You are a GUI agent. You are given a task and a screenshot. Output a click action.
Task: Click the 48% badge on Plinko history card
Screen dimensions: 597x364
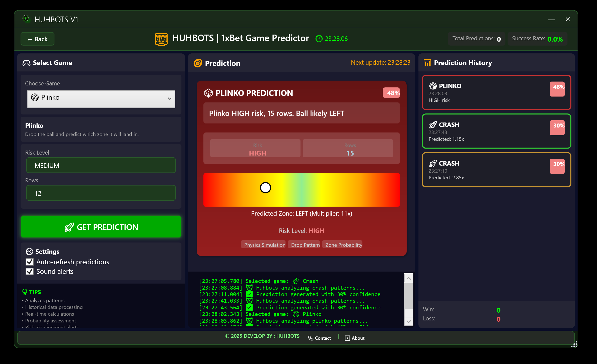click(557, 89)
